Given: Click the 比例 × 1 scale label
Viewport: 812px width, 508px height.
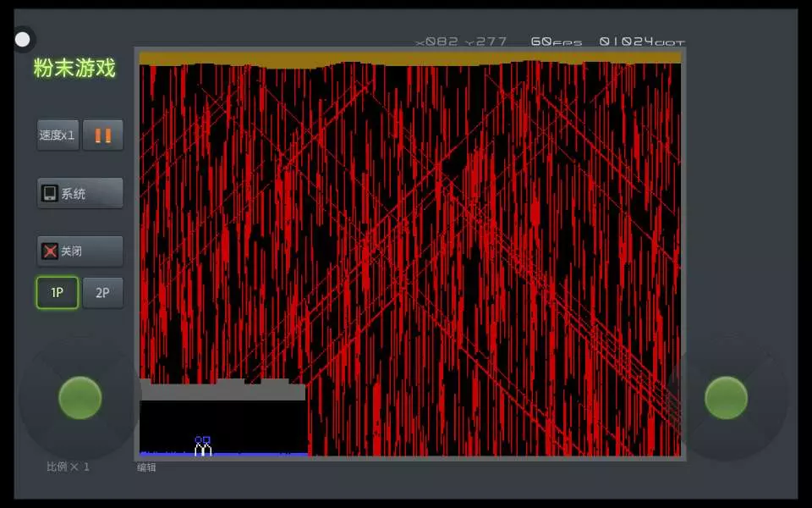Looking at the screenshot, I should 68,467.
